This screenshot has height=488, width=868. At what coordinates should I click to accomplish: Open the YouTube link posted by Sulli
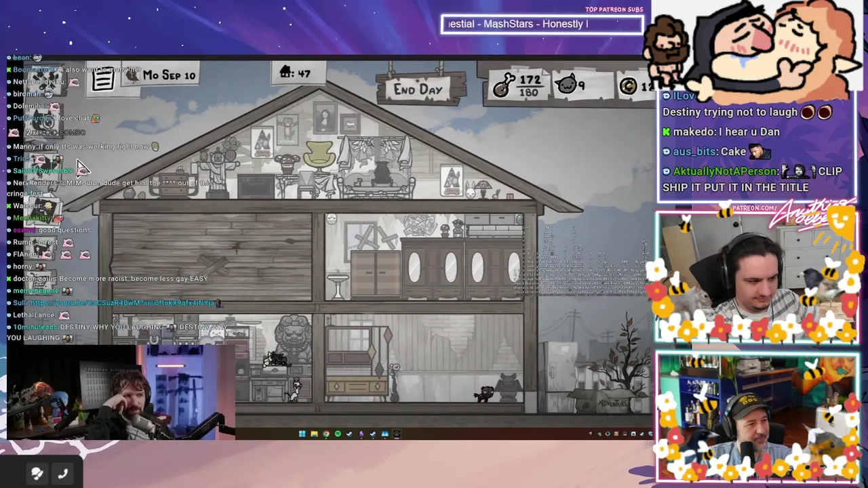pyautogui.click(x=122, y=303)
